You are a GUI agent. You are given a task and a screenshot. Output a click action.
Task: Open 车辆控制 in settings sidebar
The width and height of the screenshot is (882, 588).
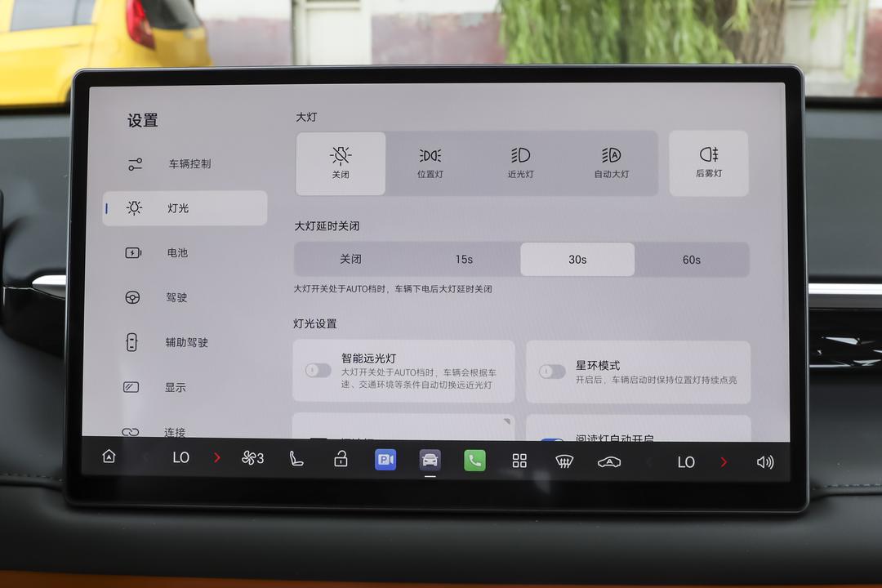click(x=185, y=163)
